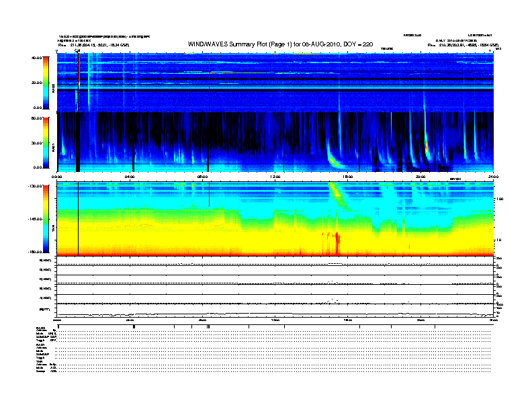Select the 20.00 tick on the RAD2 scale
The height and width of the screenshot is (411, 532).
[36, 83]
